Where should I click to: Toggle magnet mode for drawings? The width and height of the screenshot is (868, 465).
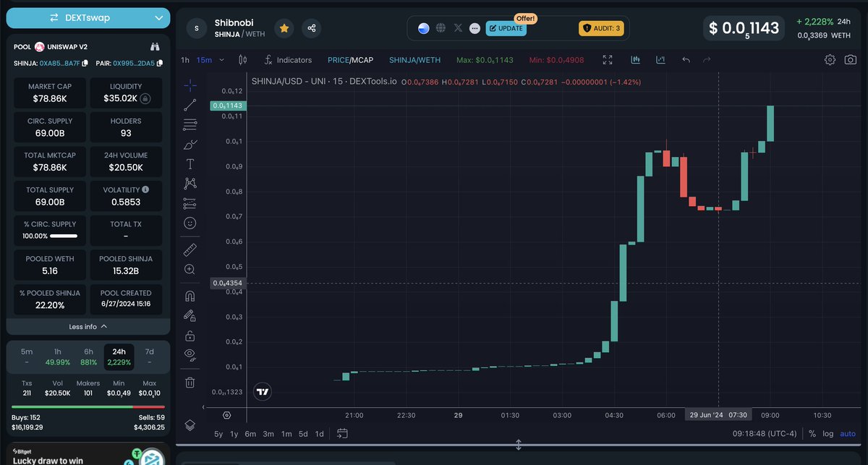[190, 296]
